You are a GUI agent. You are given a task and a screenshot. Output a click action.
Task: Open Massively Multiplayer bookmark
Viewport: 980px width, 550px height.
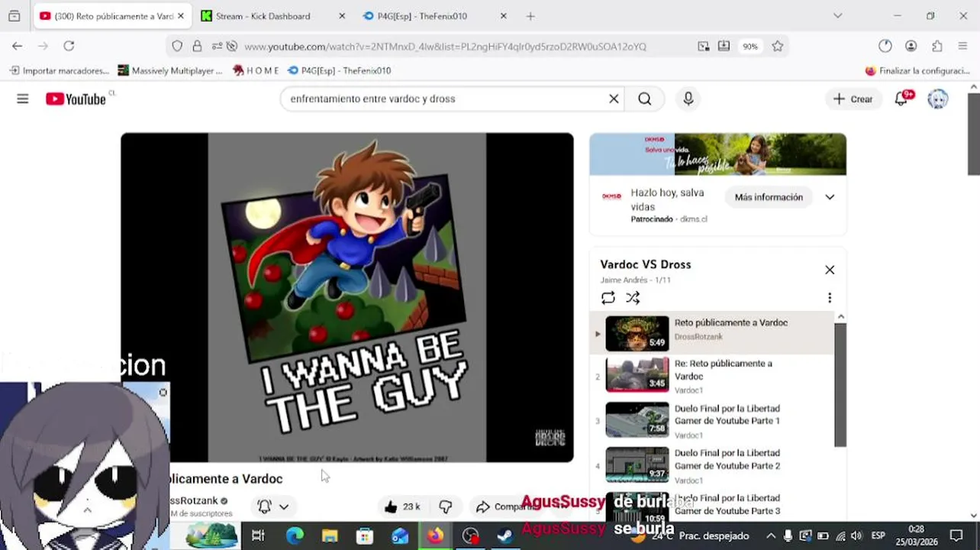[170, 70]
